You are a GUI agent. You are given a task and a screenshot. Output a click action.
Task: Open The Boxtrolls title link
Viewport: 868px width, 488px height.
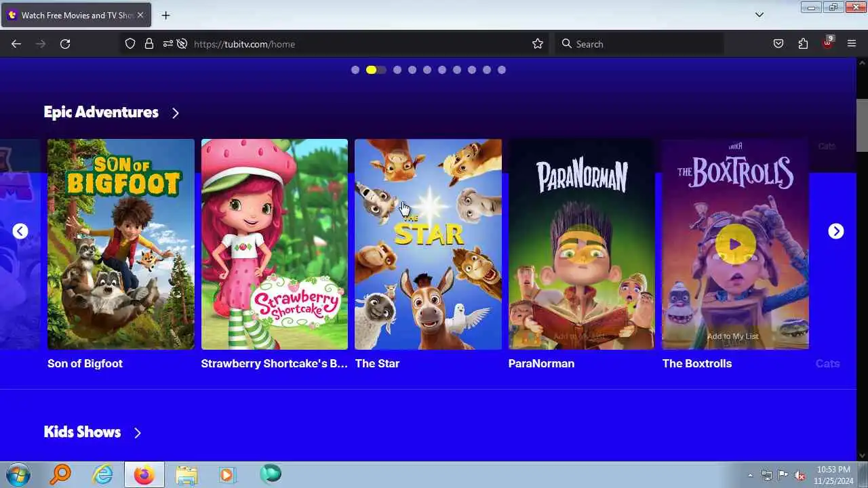click(697, 363)
